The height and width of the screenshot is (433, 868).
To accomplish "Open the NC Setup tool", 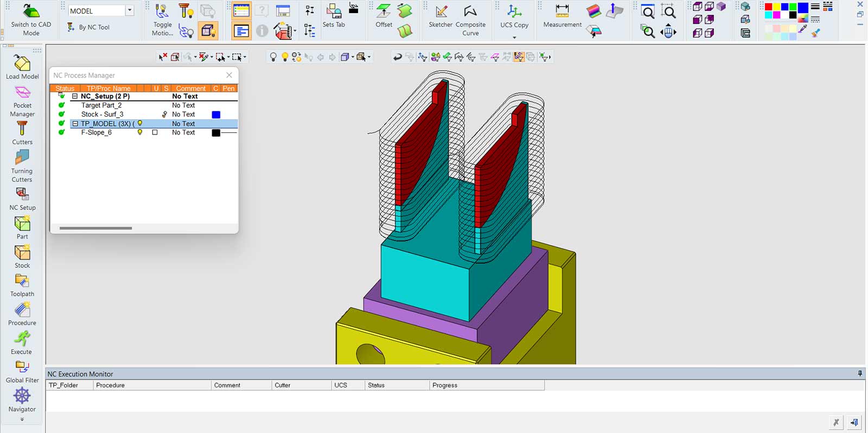I will pyautogui.click(x=22, y=199).
